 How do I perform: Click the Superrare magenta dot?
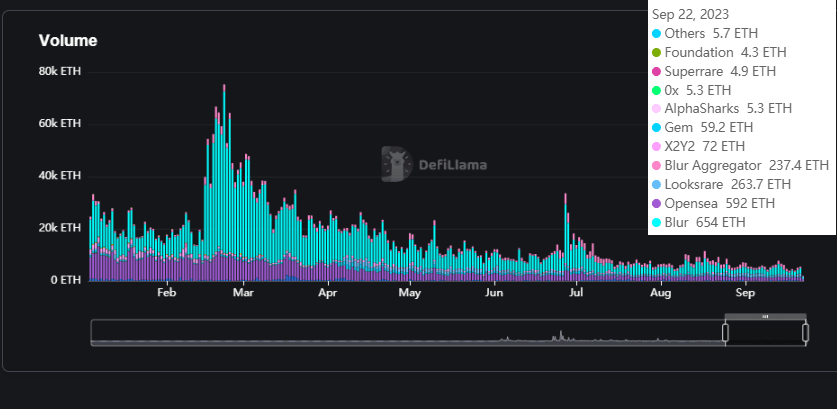[x=656, y=71]
